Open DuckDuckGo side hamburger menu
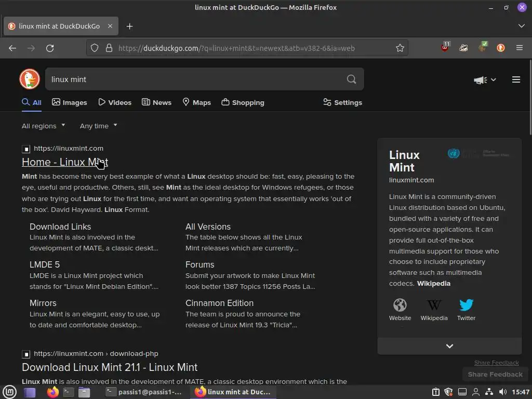The height and width of the screenshot is (399, 532). point(516,79)
